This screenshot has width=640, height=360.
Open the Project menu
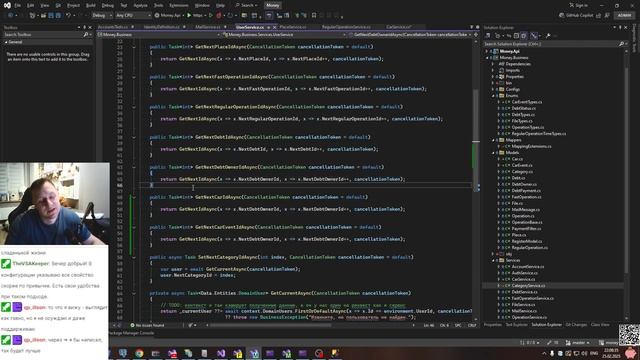click(x=73, y=5)
